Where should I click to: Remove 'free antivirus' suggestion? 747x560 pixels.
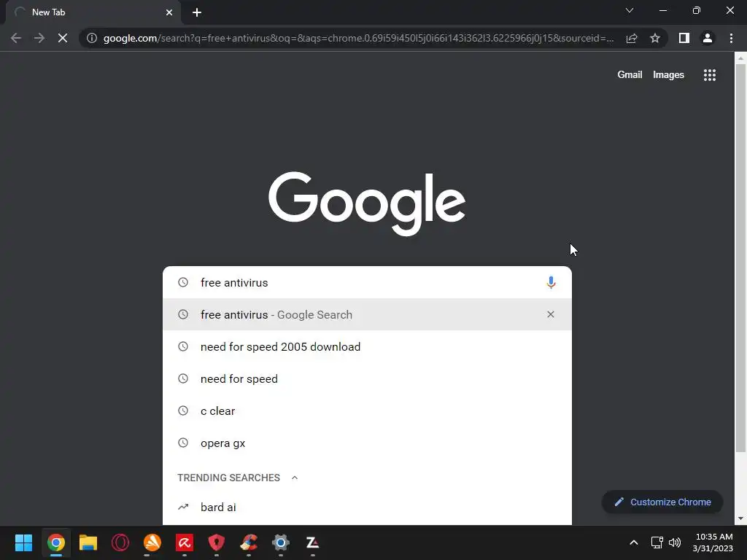(551, 314)
